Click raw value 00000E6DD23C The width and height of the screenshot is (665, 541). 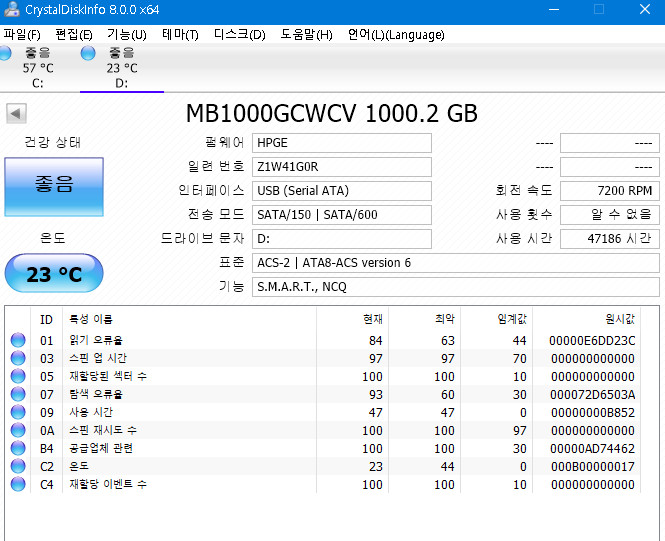(592, 340)
